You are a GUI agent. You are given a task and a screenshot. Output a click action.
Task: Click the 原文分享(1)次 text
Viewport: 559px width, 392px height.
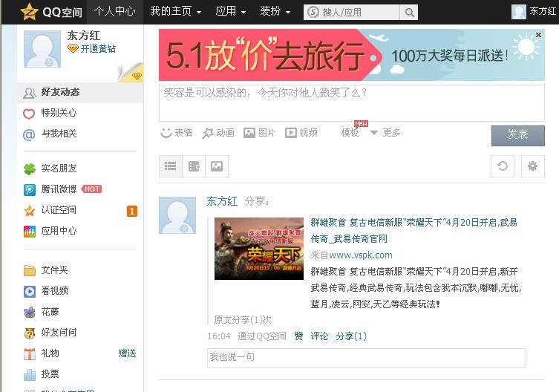[243, 319]
